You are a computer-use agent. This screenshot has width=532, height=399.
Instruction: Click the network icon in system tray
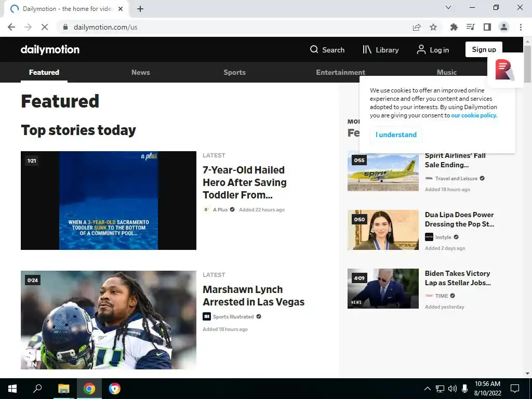point(440,389)
